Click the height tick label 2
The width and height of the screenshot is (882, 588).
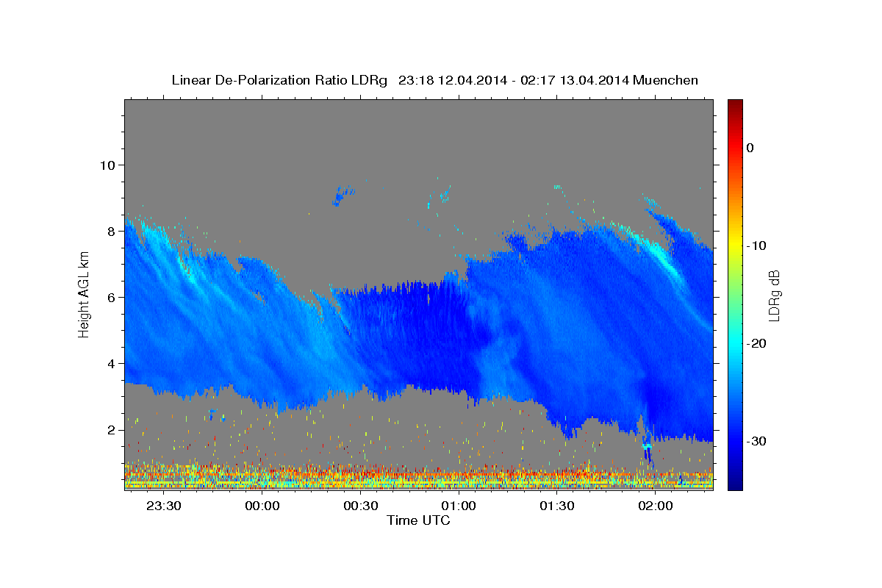click(x=112, y=429)
